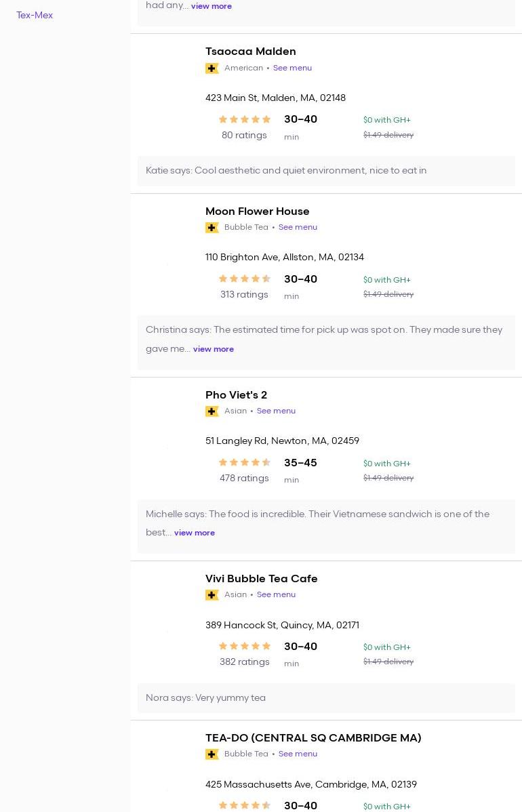Open the TEA-DO (CENTRAL SQ CAMBRIDGE MA) listing
The image size is (522, 812).
[x=313, y=737]
